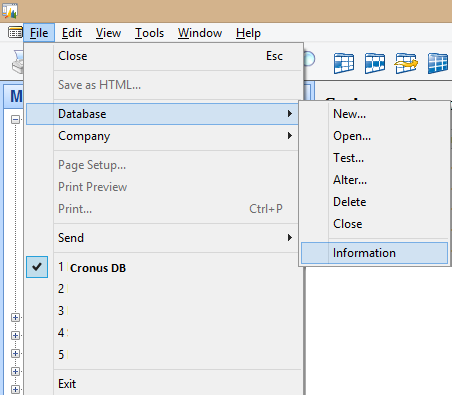Open the Help menu
The width and height of the screenshot is (452, 395).
coord(248,33)
